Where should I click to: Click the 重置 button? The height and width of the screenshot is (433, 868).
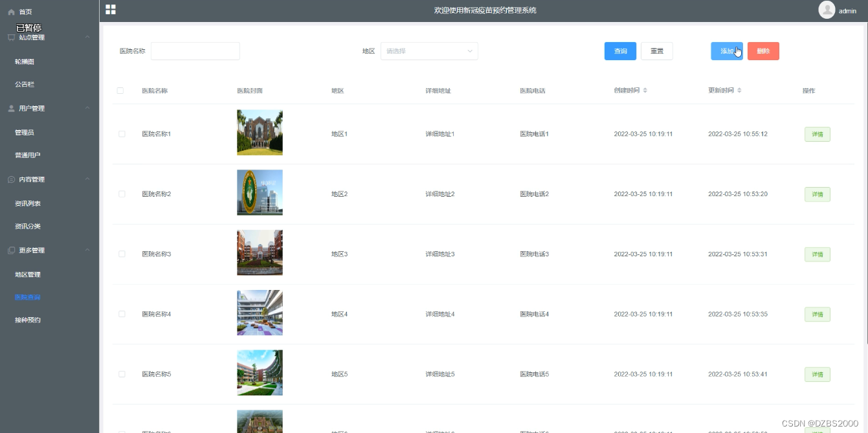(x=657, y=51)
